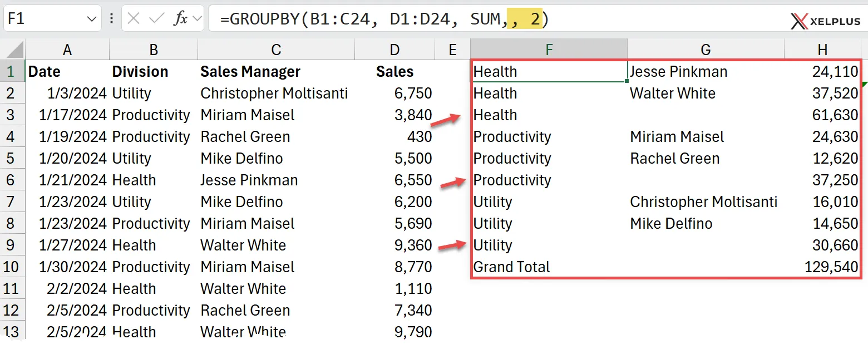This screenshot has width=868, height=349.
Task: Click the Select All corner triangle
Action: tap(12, 50)
